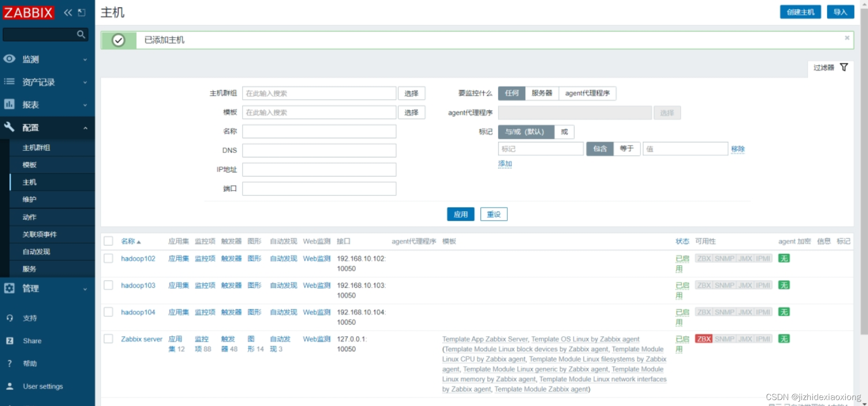The width and height of the screenshot is (868, 406).
Task: Expand the 管理 menu chevron
Action: coord(85,289)
